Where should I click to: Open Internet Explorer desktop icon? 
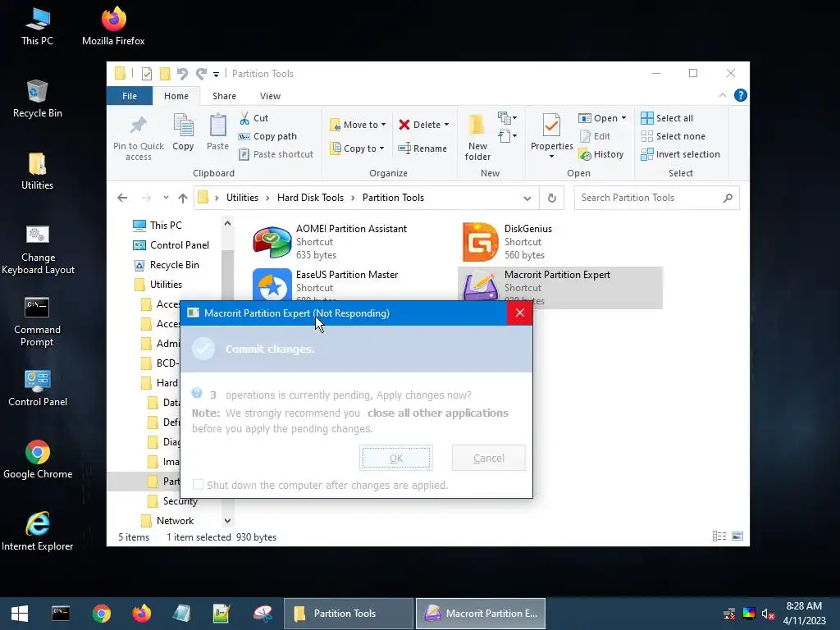coord(38,532)
